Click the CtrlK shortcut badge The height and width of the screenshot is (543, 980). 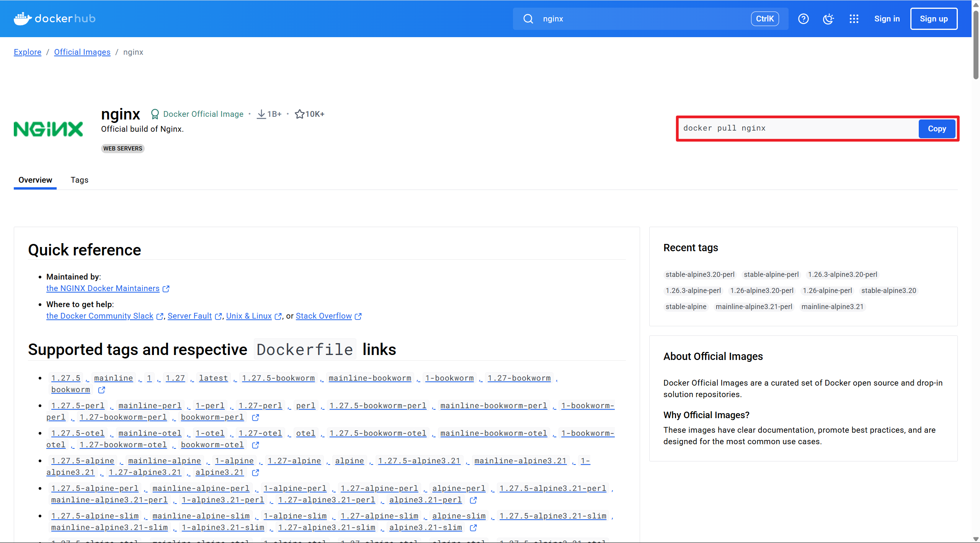click(765, 19)
